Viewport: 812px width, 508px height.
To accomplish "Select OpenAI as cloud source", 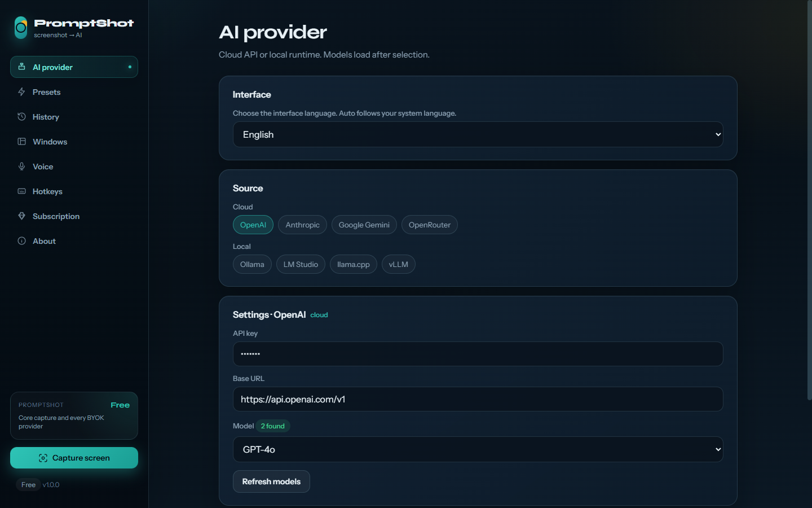I will [x=253, y=225].
